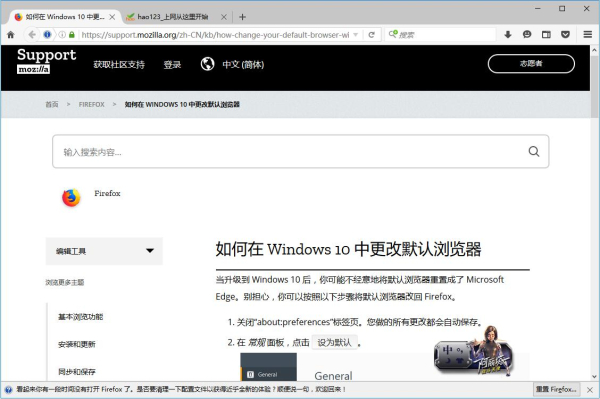
Task: Click the article title 如何在 Windows 10 中更改默认浏览器
Action: pyautogui.click(x=349, y=249)
